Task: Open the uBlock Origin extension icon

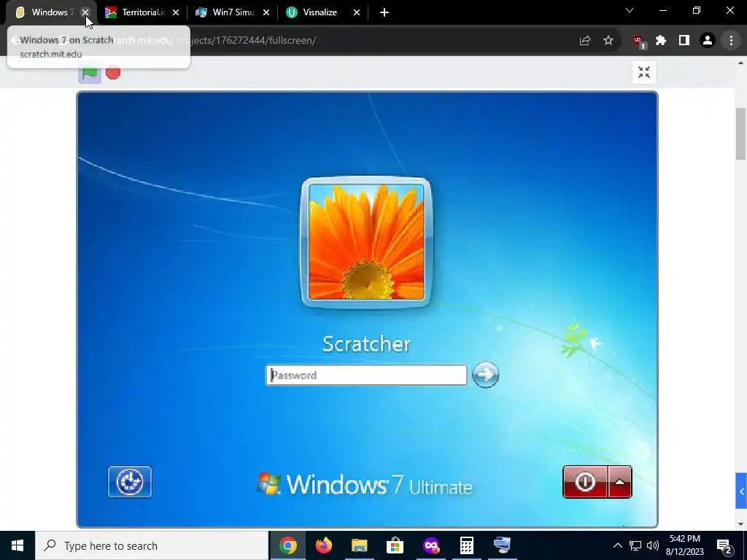Action: coord(638,42)
